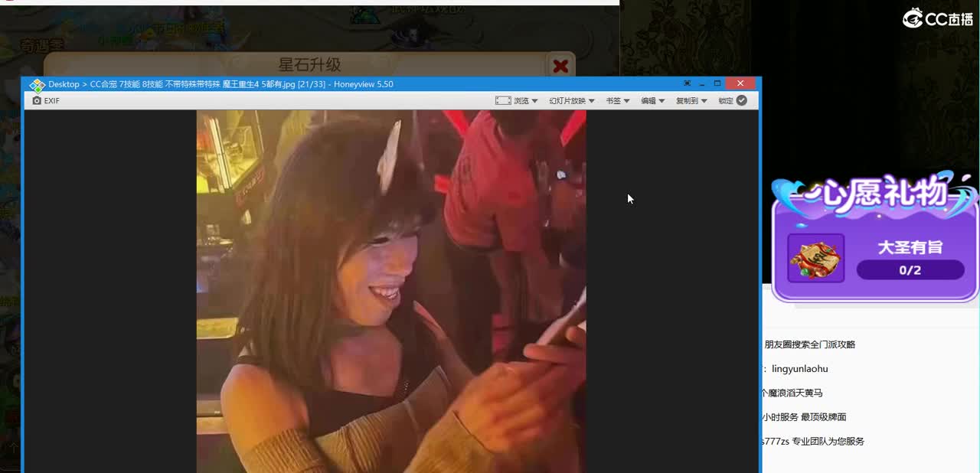The height and width of the screenshot is (473, 980).
Task: Open the 奇遇 panel icon in the game
Action: point(40,44)
